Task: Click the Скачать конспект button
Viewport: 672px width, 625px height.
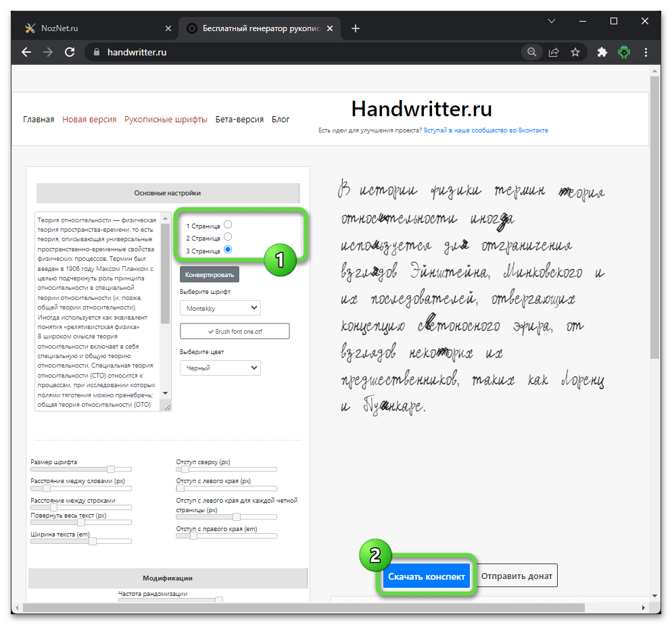Action: pos(427,576)
